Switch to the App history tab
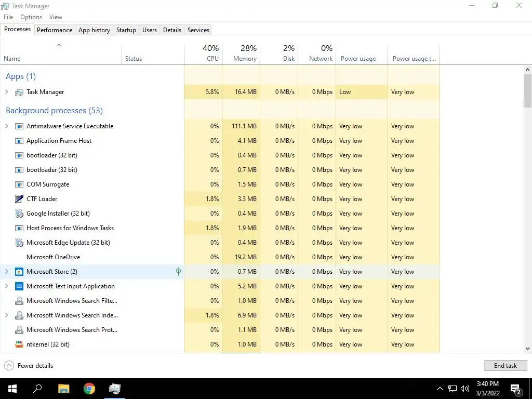 click(95, 30)
